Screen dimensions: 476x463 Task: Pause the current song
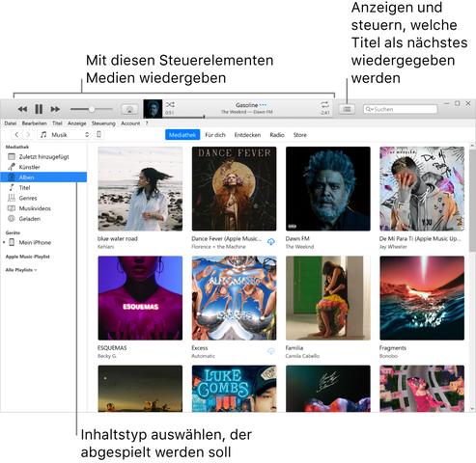(39, 109)
